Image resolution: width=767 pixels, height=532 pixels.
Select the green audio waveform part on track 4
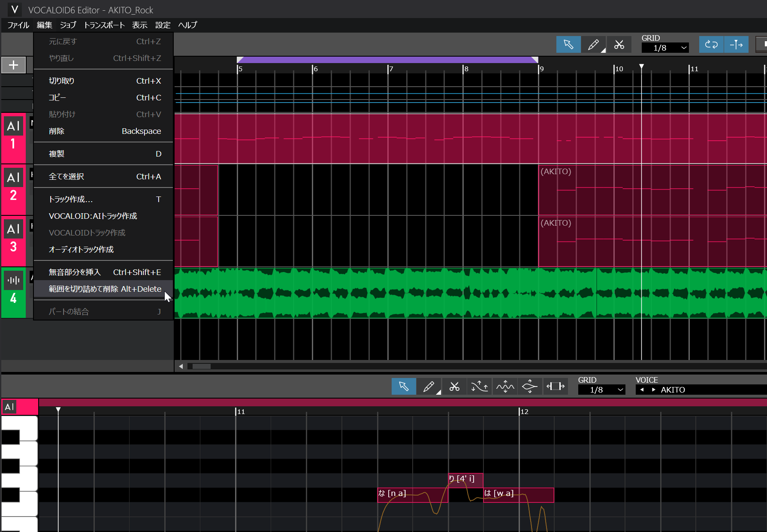[470, 293]
